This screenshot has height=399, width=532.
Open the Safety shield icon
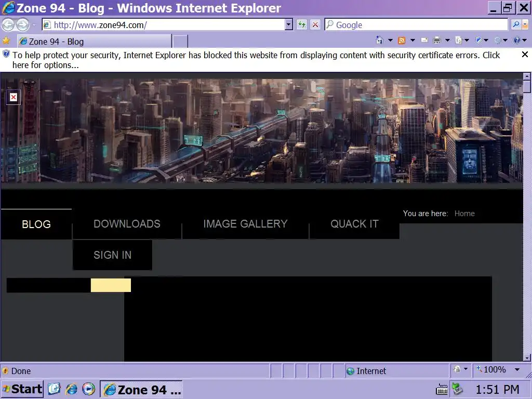[x=478, y=41]
